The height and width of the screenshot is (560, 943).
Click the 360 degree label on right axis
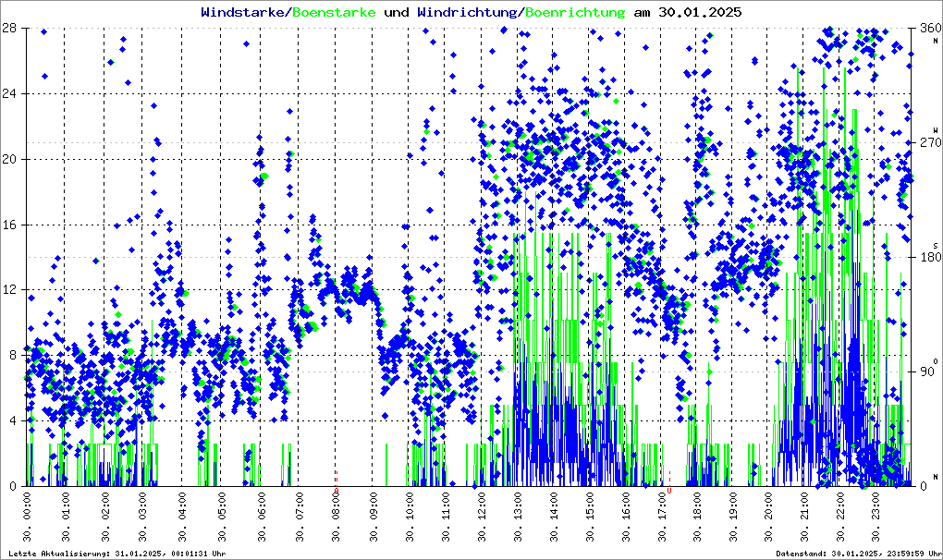point(927,29)
